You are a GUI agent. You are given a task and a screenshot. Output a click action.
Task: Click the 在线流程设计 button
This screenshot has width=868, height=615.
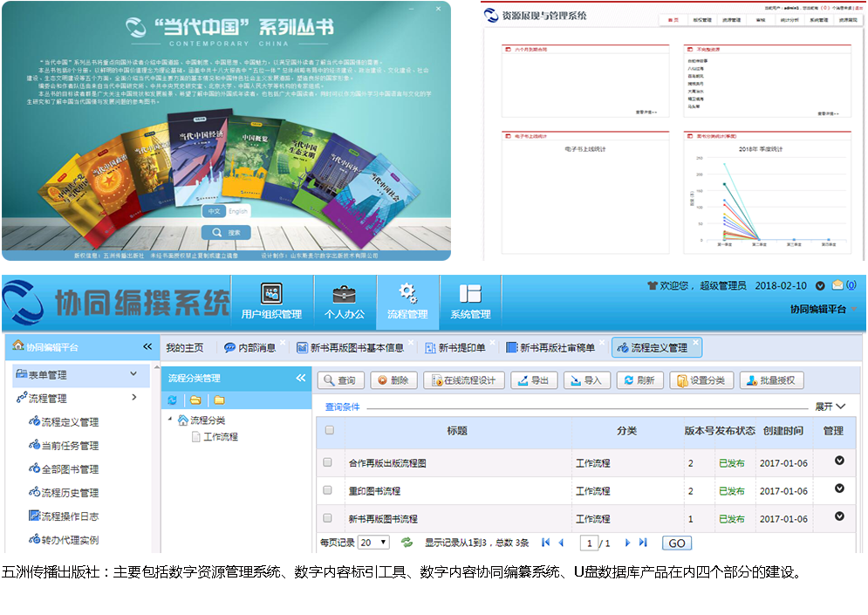[464, 380]
